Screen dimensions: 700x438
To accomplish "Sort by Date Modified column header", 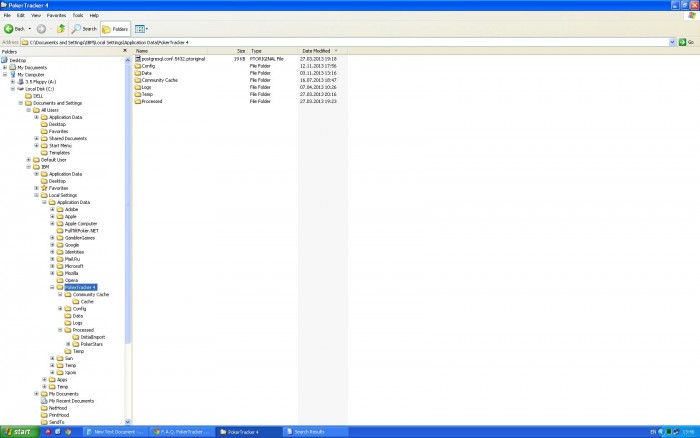I will (x=322, y=51).
